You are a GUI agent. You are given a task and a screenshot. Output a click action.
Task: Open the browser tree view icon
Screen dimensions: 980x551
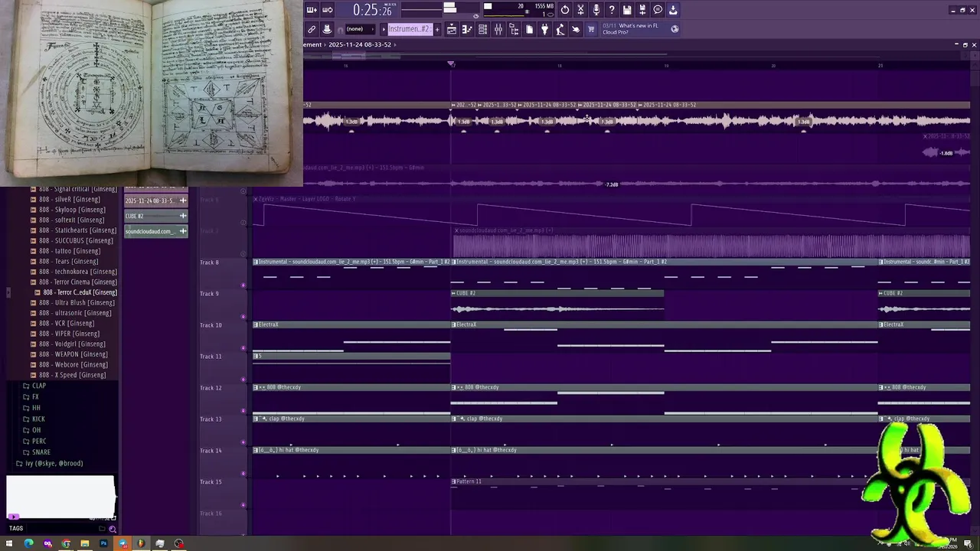coord(514,29)
